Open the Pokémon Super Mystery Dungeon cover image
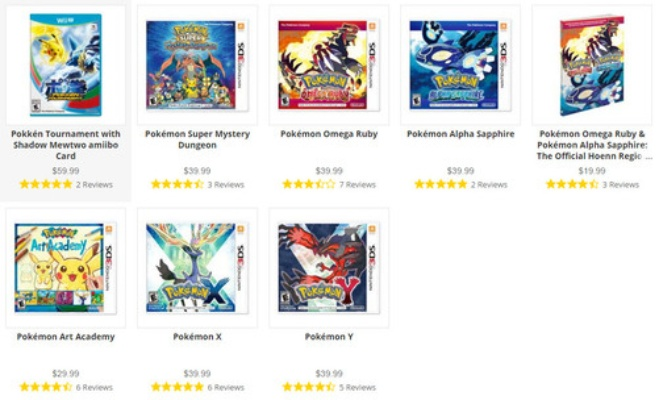This screenshot has height=400, width=659. [x=197, y=65]
